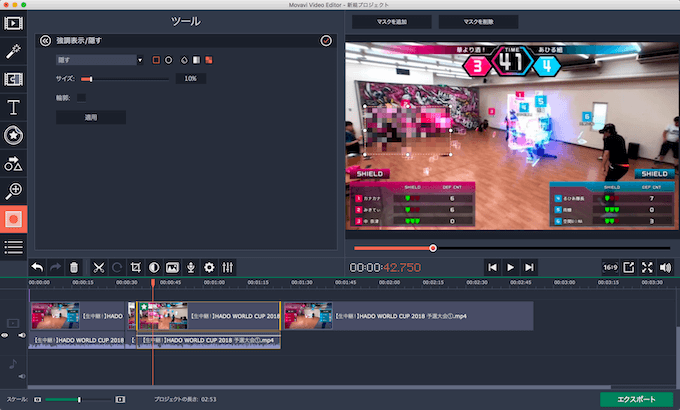The height and width of the screenshot is (410, 680).
Task: Click the project length text 02:53
Action: point(209,399)
